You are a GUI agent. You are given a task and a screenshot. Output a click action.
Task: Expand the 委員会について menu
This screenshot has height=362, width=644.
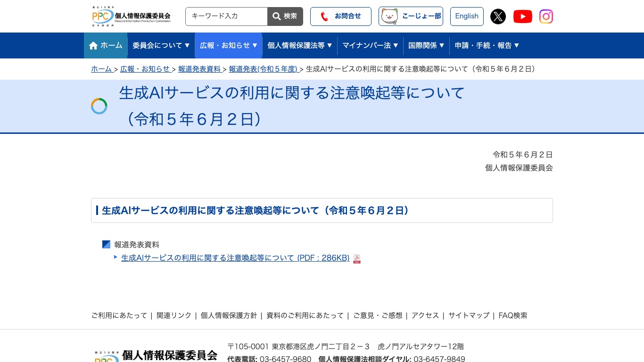tap(161, 46)
